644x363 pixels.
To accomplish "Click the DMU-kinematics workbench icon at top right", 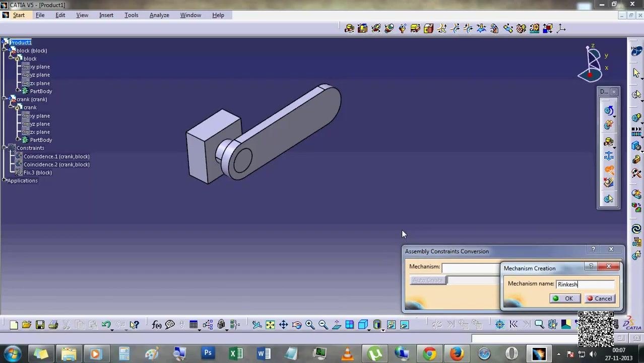I will (x=636, y=51).
